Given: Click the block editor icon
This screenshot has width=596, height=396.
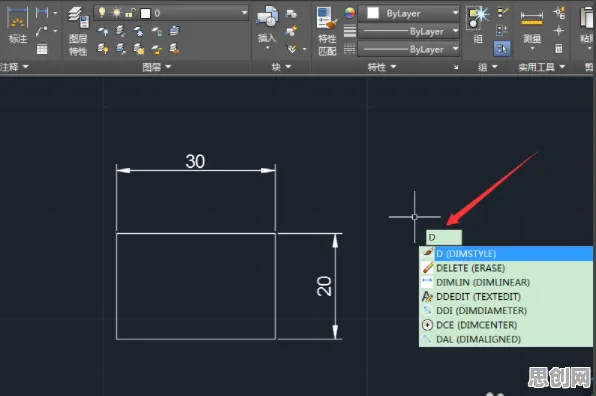Looking at the screenshot, I should (x=291, y=31).
